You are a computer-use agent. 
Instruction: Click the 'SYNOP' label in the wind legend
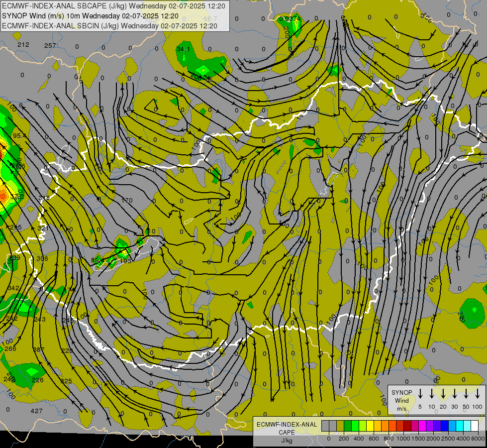coord(401,392)
